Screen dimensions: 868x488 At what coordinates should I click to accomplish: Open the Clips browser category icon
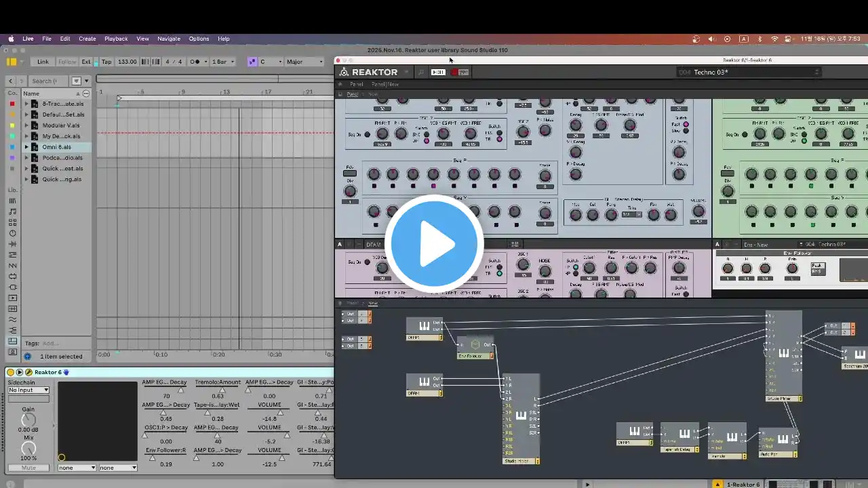pos(12,298)
